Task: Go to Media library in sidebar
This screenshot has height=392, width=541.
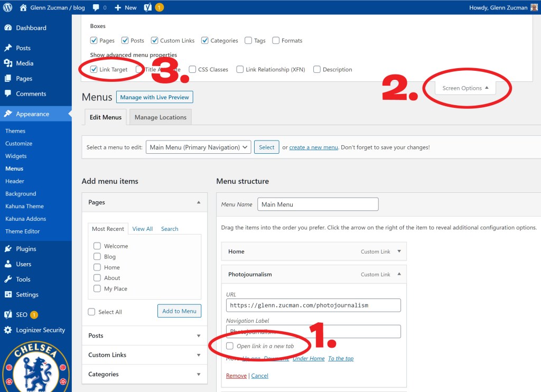Action: click(x=24, y=63)
